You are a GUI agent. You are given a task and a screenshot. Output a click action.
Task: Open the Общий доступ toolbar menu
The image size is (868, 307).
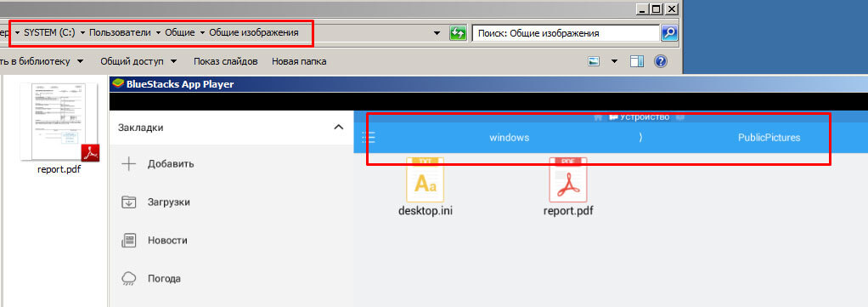tap(138, 61)
